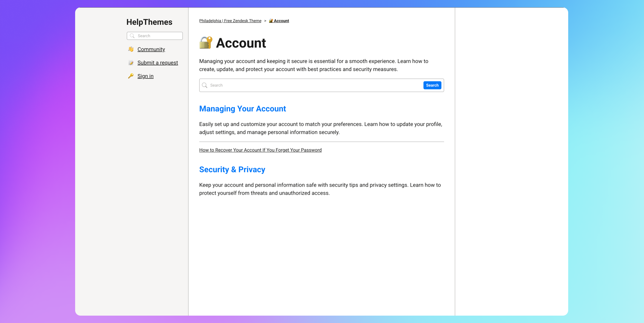Click the sidebar search magnifier icon
Image resolution: width=644 pixels, height=323 pixels.
(132, 36)
